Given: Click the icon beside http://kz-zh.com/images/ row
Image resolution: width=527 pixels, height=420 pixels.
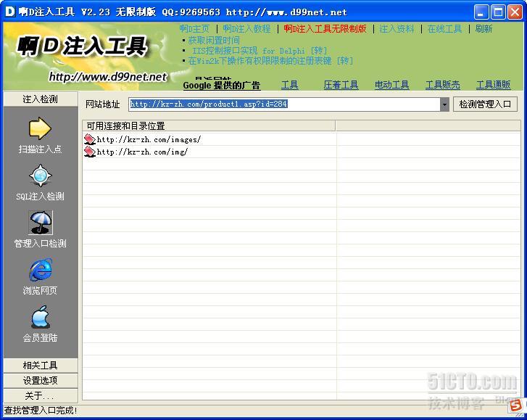Looking at the screenshot, I should click(x=90, y=139).
